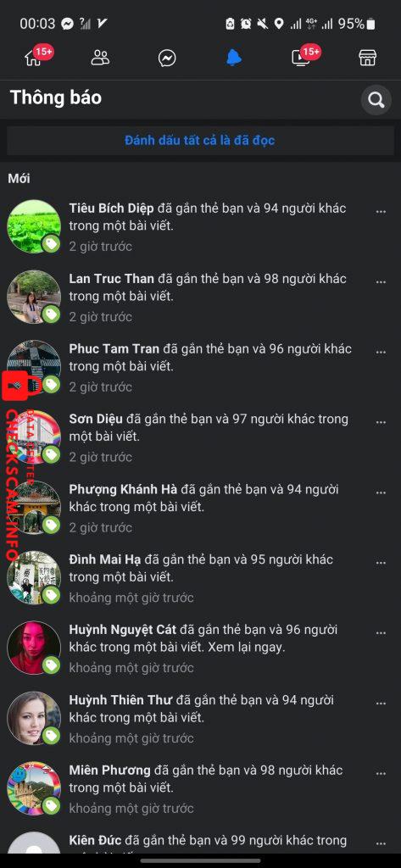Open the Watch video tab icon
This screenshot has height=868, width=401.
[301, 58]
